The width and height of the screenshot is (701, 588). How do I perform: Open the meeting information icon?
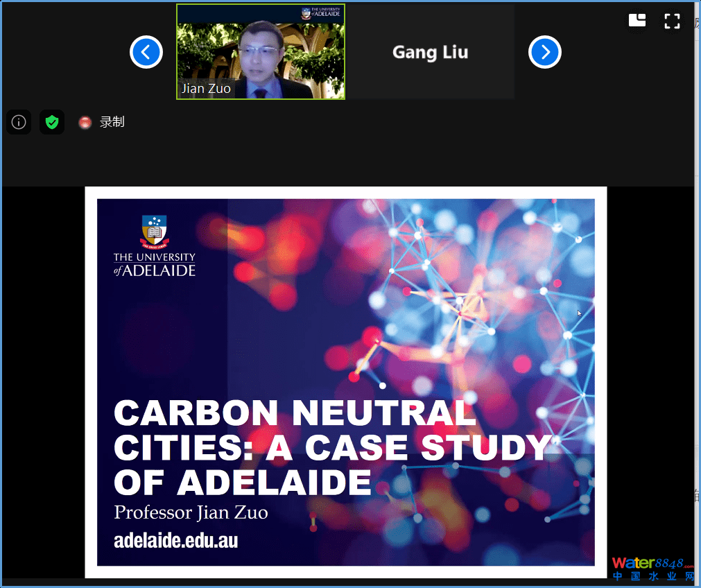pos(19,122)
